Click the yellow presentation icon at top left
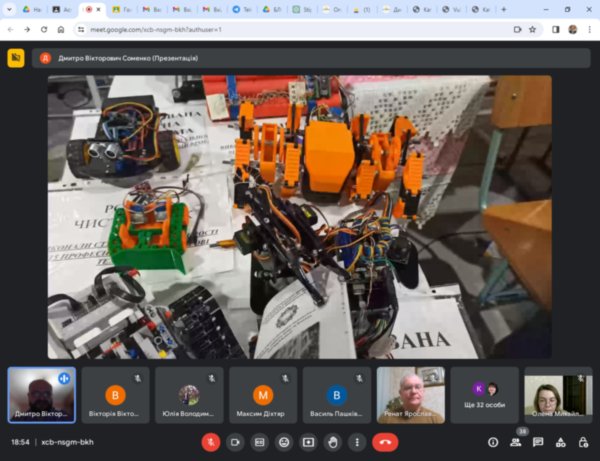 tap(16, 58)
